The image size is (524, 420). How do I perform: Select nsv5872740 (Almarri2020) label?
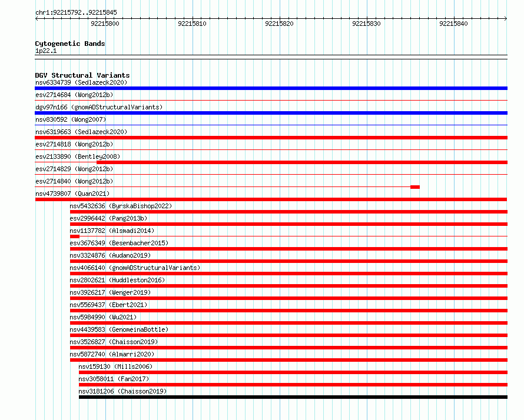(112, 354)
